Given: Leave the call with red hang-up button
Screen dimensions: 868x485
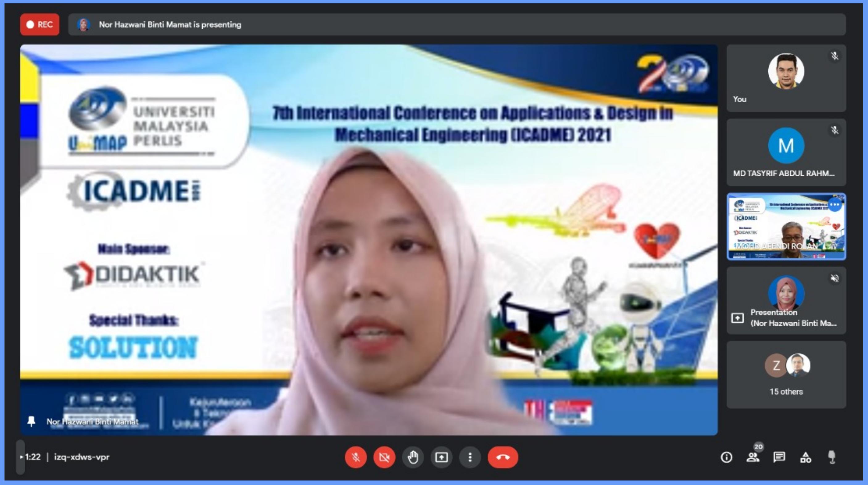Looking at the screenshot, I should [503, 457].
